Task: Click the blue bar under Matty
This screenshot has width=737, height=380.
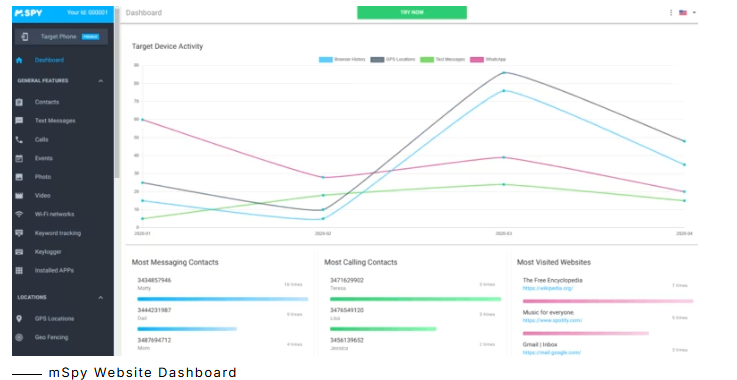Action: (222, 299)
